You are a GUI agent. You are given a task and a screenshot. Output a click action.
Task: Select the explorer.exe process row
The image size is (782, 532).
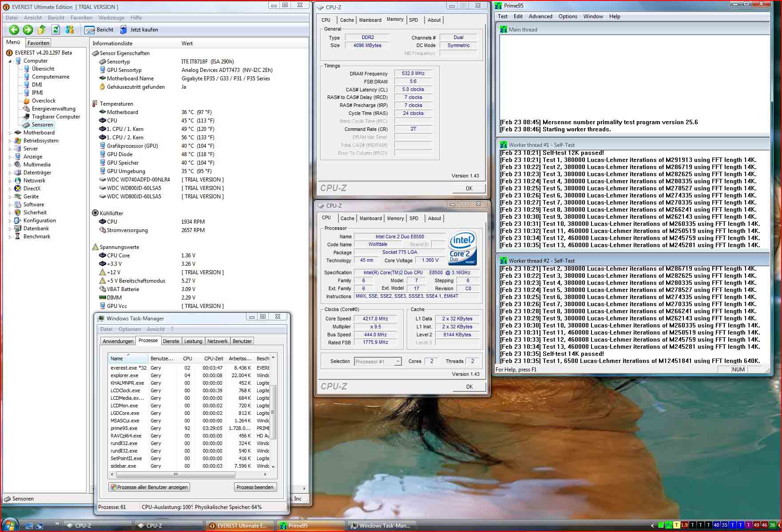pos(190,375)
